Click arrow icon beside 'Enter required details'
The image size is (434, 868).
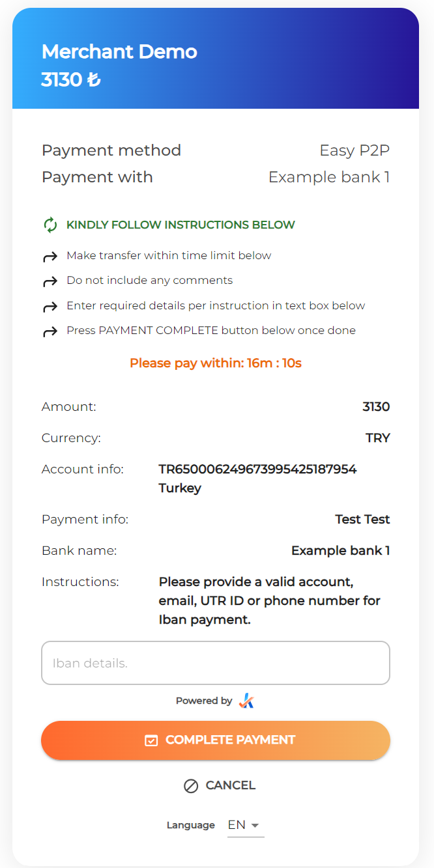pos(50,306)
